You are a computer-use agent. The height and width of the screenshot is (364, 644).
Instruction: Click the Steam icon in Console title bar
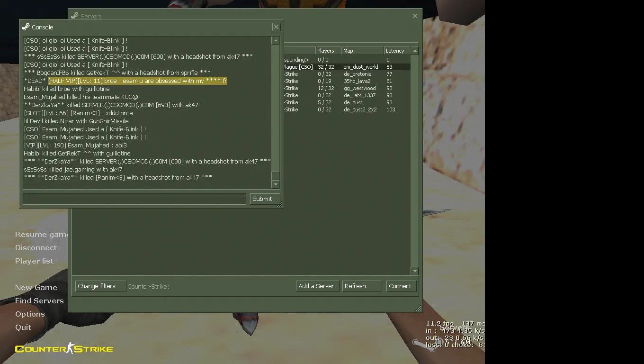tap(26, 27)
